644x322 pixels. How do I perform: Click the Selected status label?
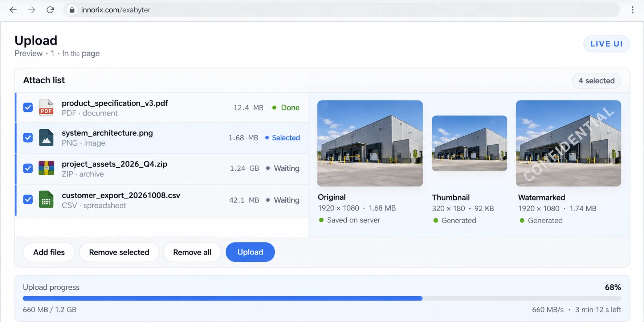(x=283, y=138)
